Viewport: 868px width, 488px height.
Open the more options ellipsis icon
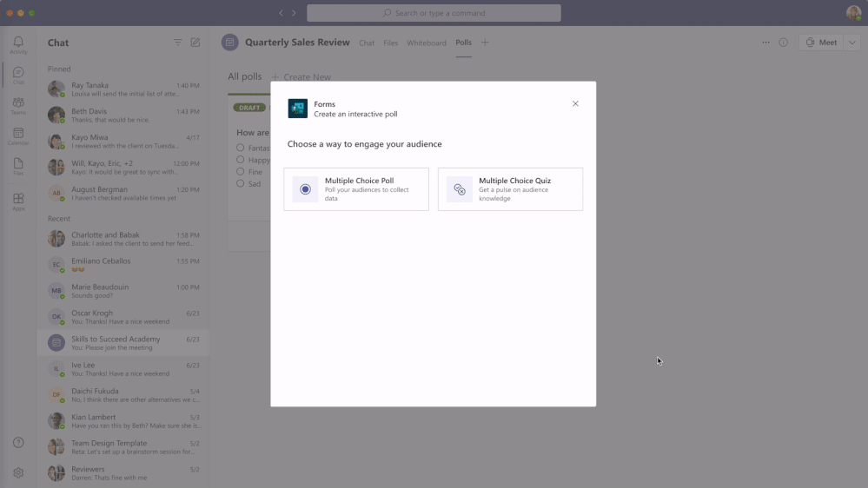click(x=765, y=43)
